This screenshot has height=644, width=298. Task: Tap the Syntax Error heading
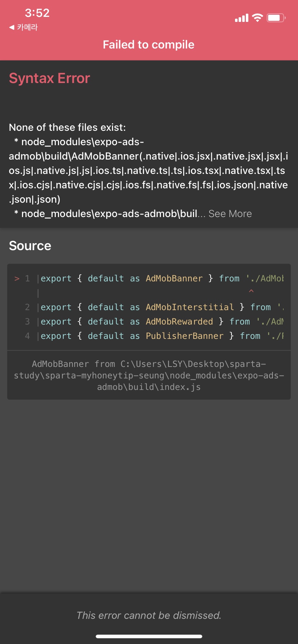pyautogui.click(x=49, y=78)
